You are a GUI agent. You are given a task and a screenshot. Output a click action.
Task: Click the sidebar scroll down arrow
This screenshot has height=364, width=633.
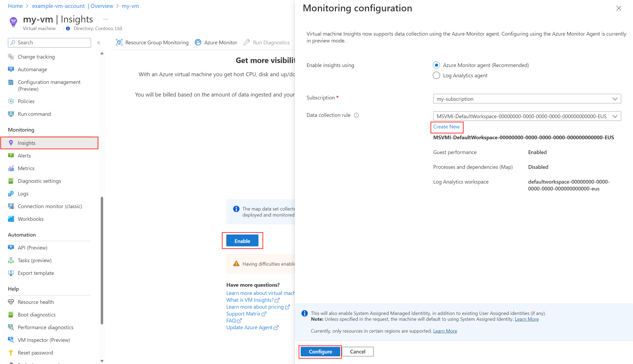(x=102, y=361)
